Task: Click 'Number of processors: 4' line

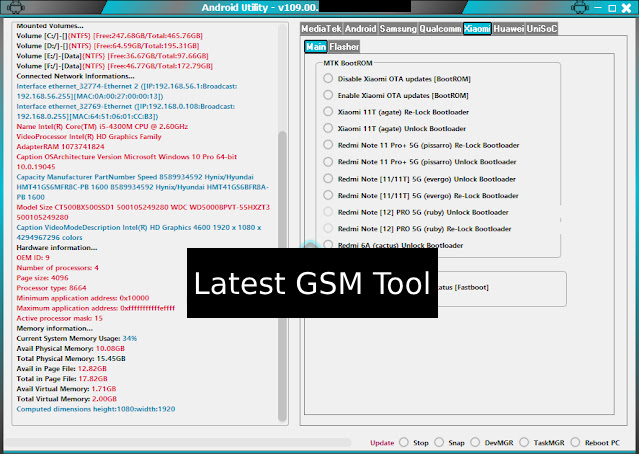Action: coord(57,268)
